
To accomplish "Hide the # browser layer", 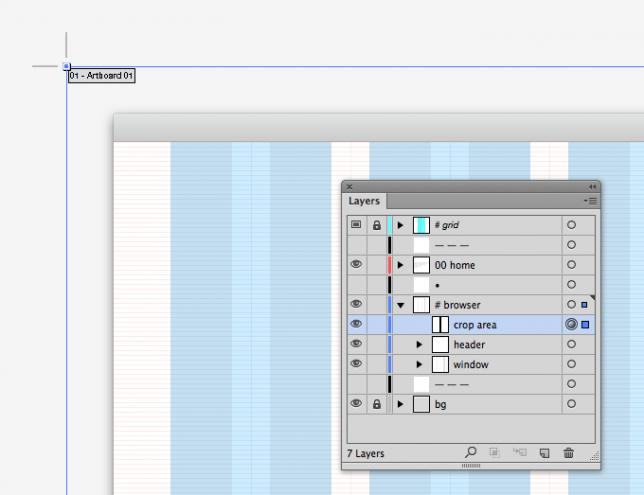I will click(356, 304).
